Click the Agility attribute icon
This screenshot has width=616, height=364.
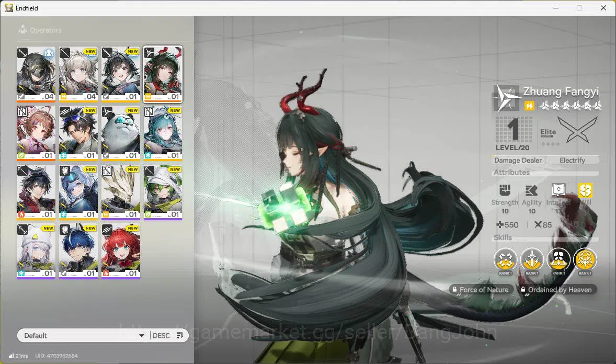click(531, 190)
